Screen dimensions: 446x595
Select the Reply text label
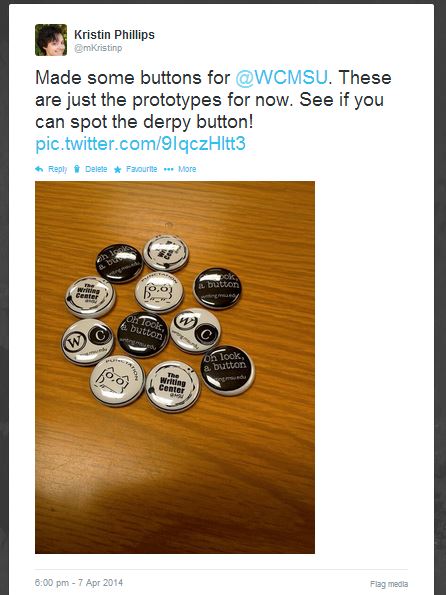tap(58, 169)
